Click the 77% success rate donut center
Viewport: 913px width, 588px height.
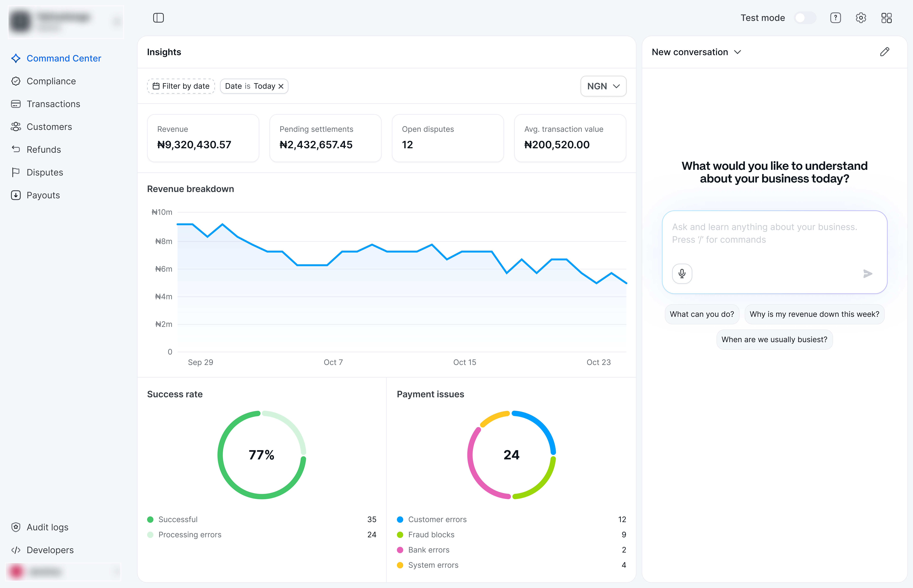point(262,455)
